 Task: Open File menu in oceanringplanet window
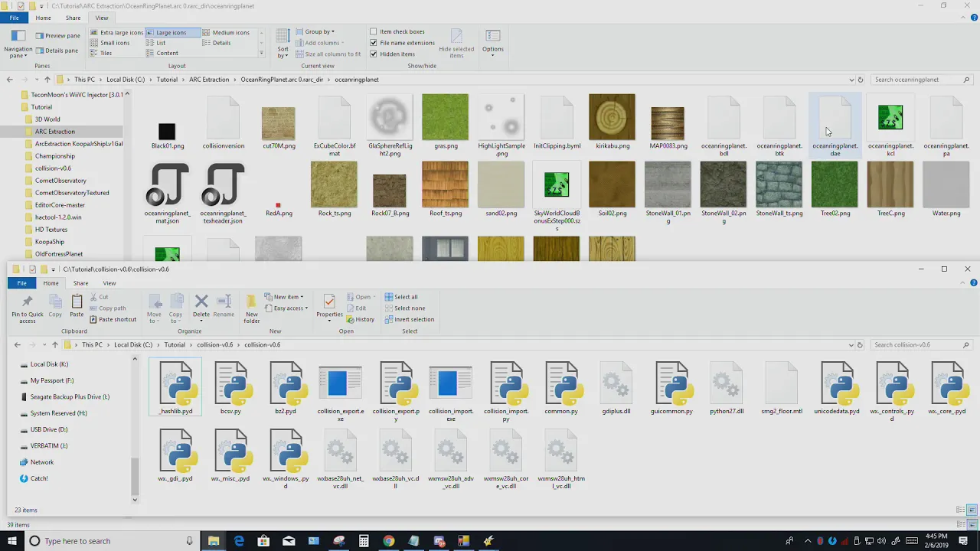(14, 18)
